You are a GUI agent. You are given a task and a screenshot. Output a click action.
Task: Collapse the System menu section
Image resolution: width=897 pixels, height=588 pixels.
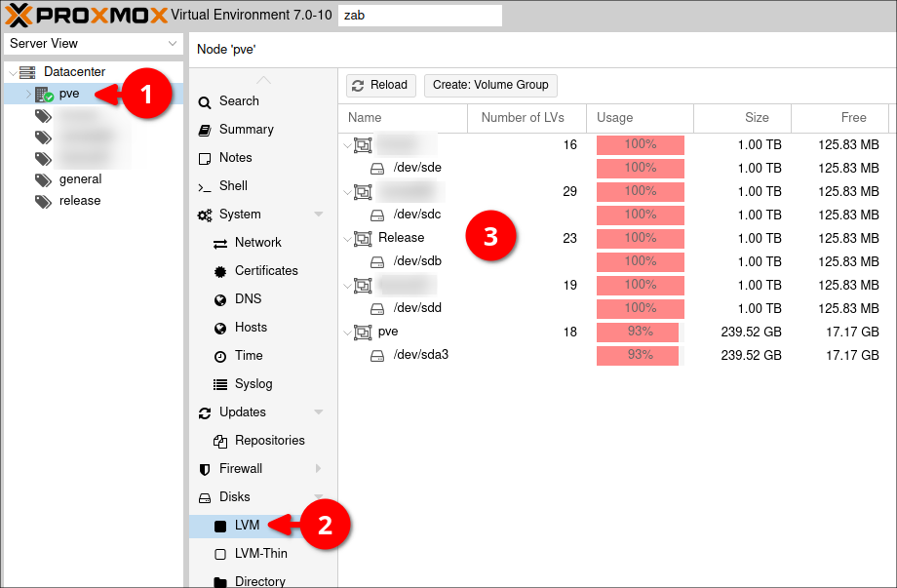tap(319, 215)
